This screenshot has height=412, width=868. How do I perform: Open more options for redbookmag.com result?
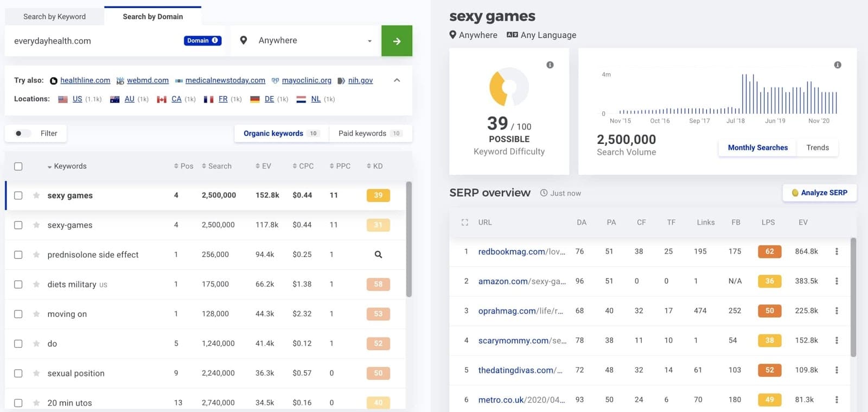click(837, 251)
